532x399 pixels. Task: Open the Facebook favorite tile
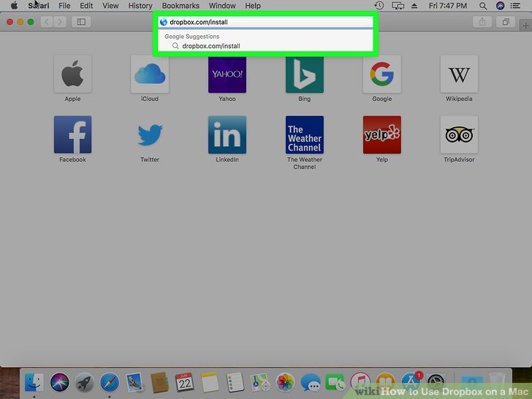72,134
